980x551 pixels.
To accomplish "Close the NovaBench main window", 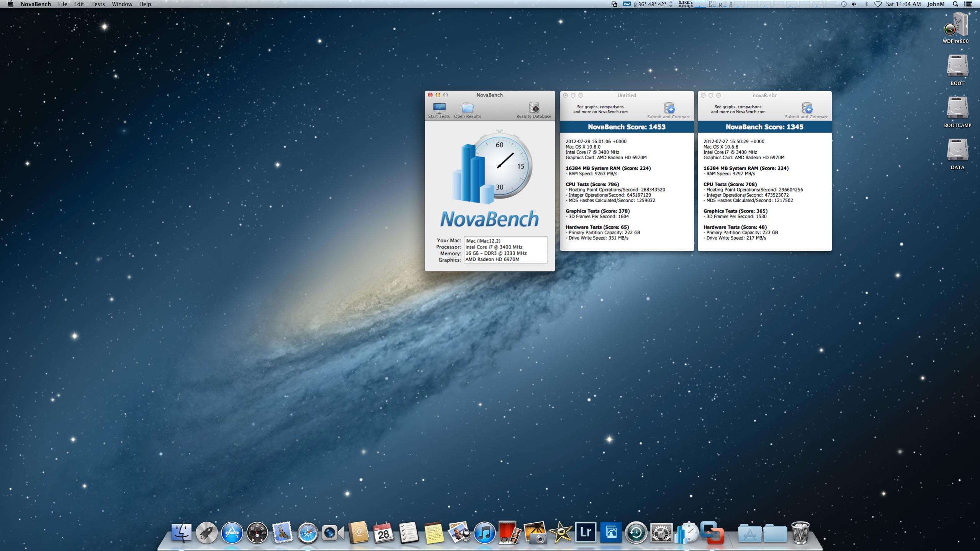I will tap(430, 95).
